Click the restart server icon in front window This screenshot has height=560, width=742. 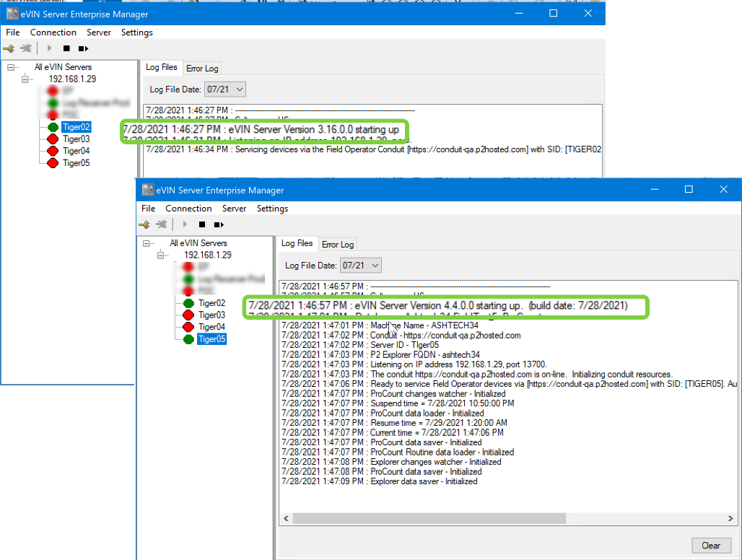pyautogui.click(x=219, y=225)
